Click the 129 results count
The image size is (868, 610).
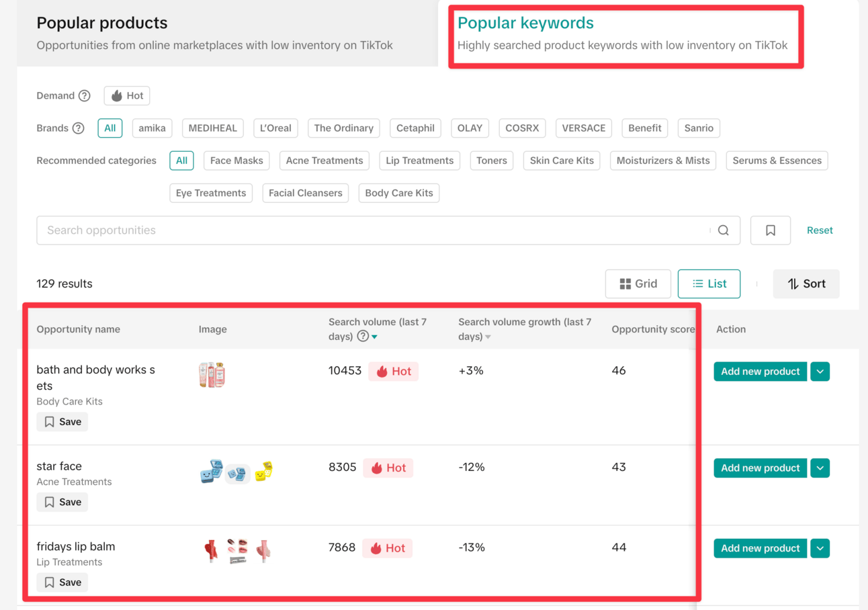pos(64,284)
